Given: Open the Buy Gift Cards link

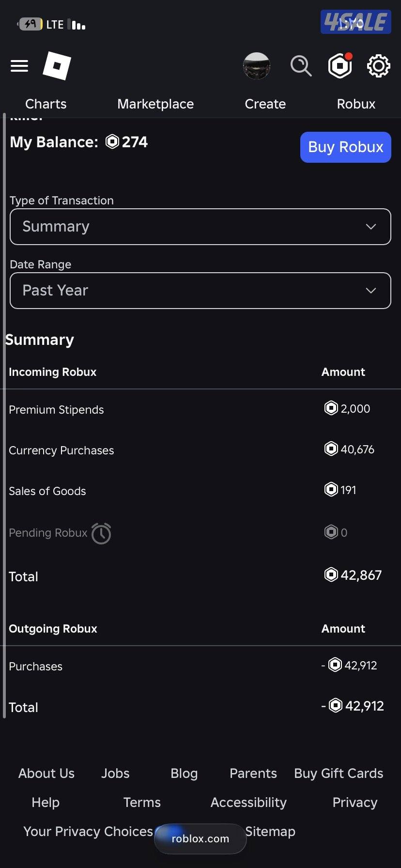Looking at the screenshot, I should pyautogui.click(x=339, y=774).
